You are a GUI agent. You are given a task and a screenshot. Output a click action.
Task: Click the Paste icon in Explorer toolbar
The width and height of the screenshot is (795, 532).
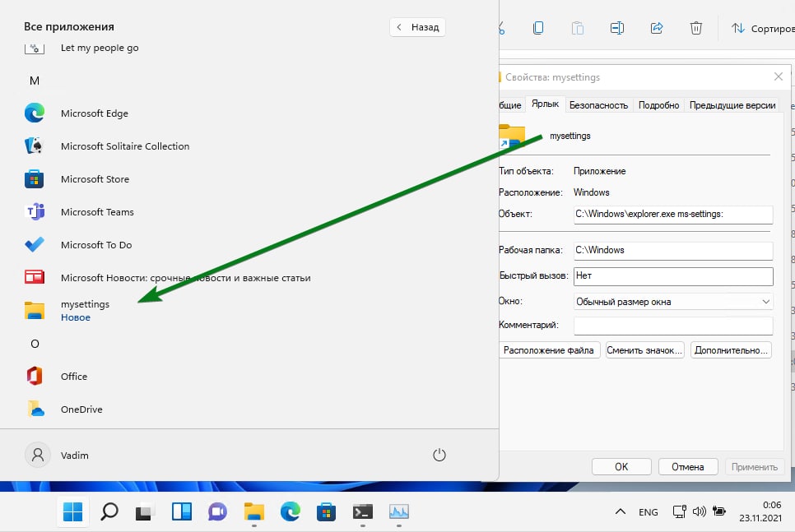[x=578, y=28]
